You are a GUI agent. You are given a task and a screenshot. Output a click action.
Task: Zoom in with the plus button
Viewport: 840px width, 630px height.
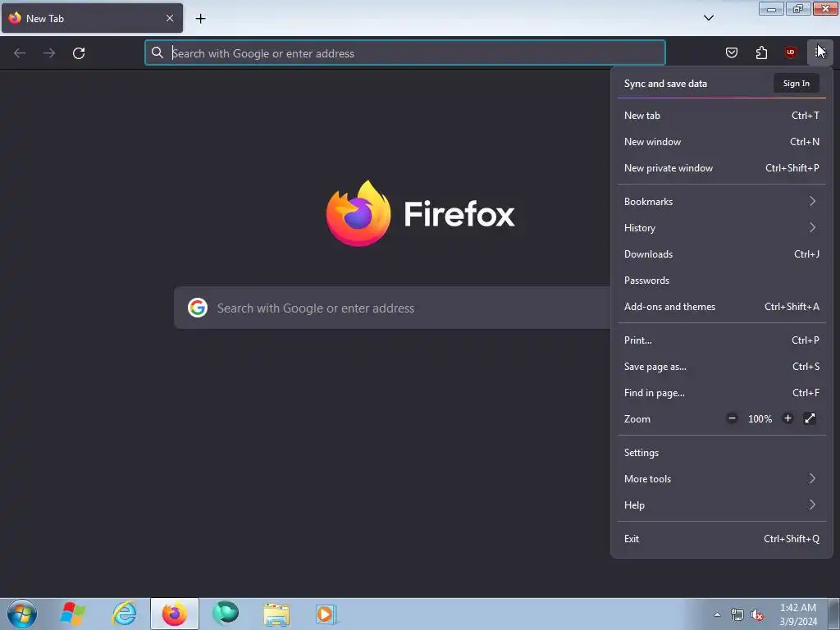[787, 418]
